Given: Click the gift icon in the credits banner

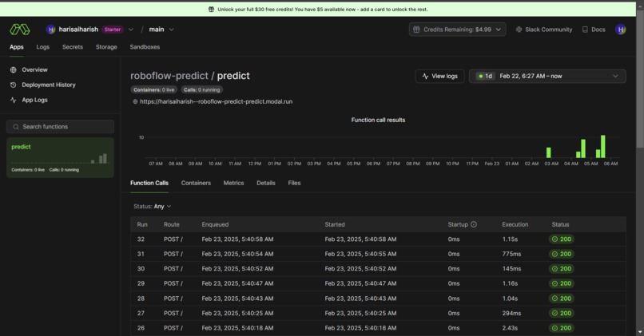Looking at the screenshot, I should point(211,9).
